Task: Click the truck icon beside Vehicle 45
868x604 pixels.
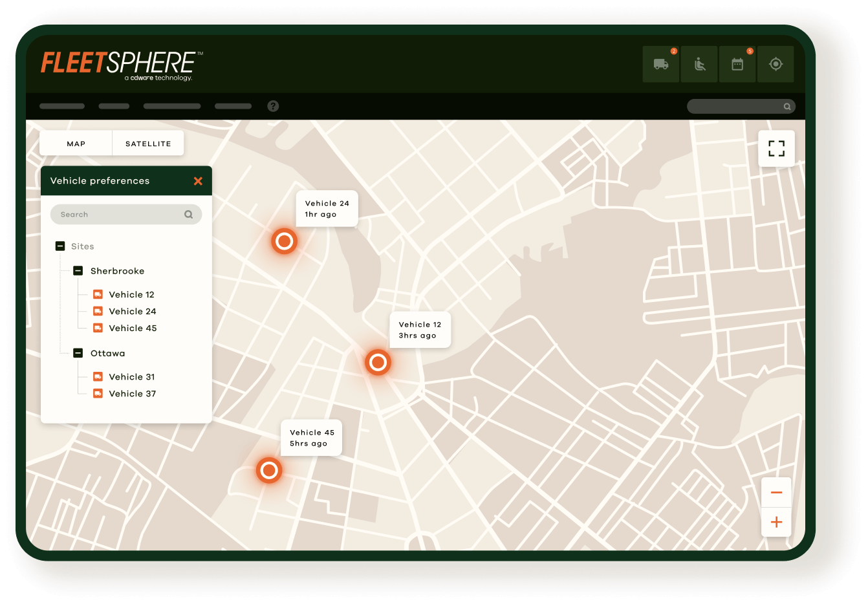Action: pyautogui.click(x=98, y=328)
